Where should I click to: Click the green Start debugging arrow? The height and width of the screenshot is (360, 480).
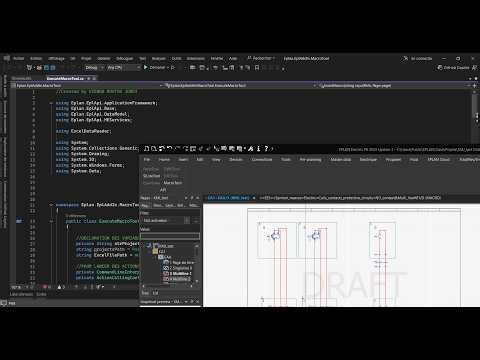(x=146, y=68)
